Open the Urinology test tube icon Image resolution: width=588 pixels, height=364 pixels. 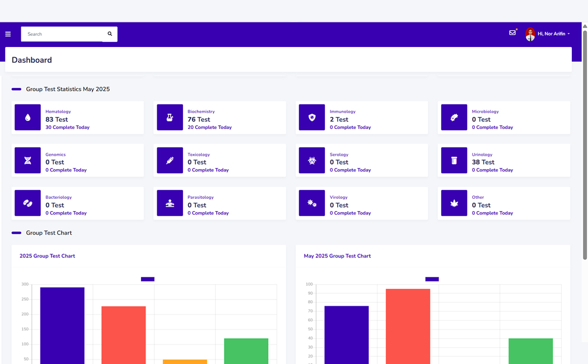coord(454,160)
